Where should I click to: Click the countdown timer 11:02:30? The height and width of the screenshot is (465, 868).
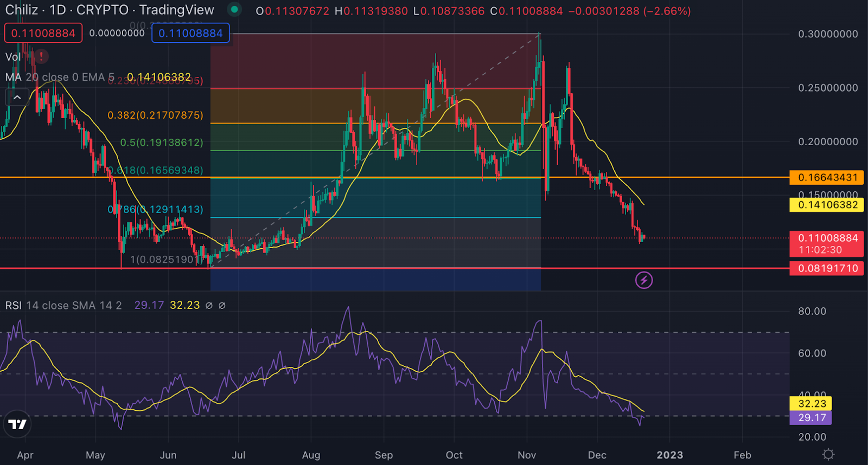pos(820,250)
